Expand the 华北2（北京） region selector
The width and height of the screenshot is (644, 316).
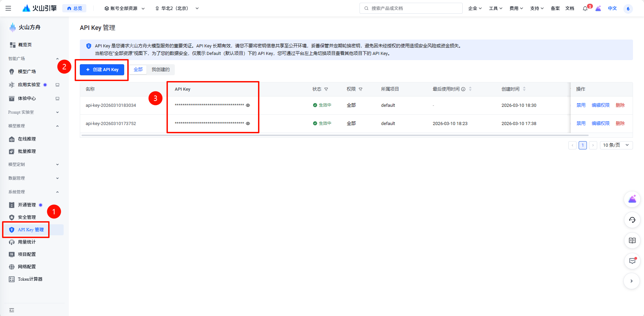(x=177, y=8)
